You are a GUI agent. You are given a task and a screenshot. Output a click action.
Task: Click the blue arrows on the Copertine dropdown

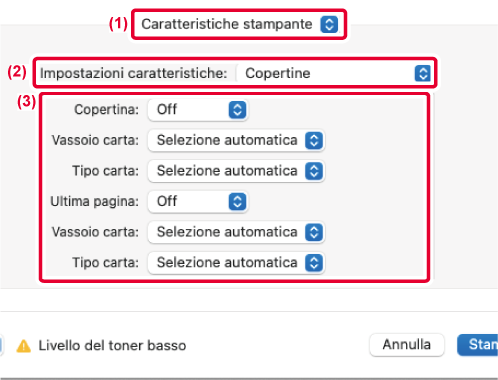pos(423,73)
